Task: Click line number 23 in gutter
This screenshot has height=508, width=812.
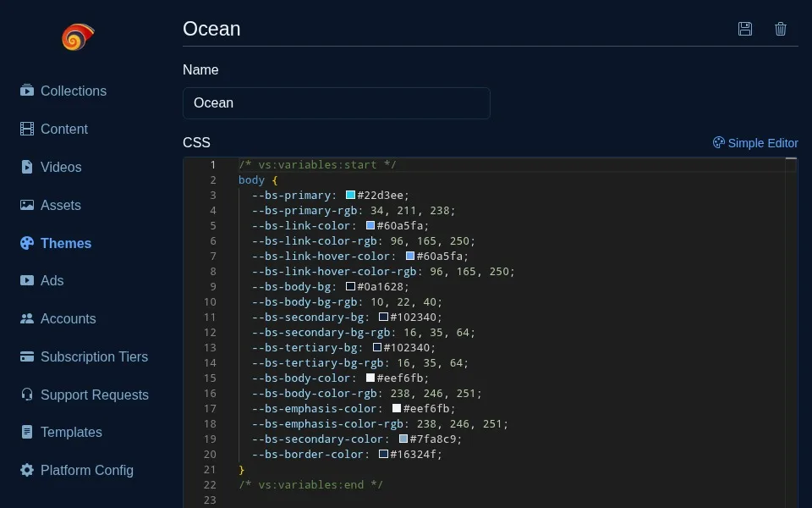Action: tap(210, 500)
